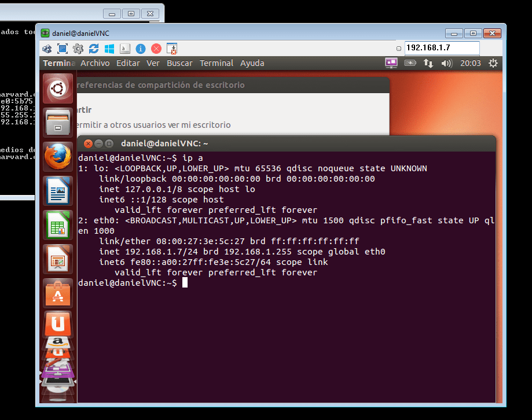
Task: Open the Editar menu
Action: [128, 63]
